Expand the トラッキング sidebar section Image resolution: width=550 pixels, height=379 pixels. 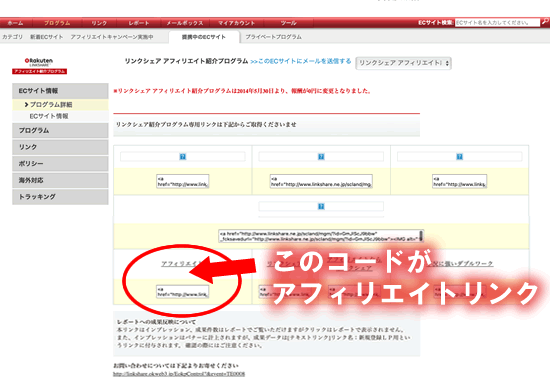coord(60,197)
